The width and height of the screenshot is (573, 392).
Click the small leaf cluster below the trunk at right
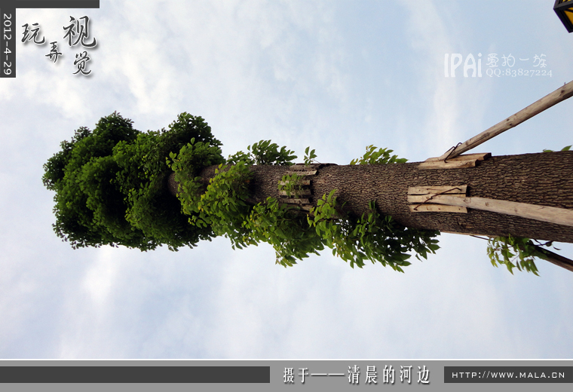(x=513, y=253)
